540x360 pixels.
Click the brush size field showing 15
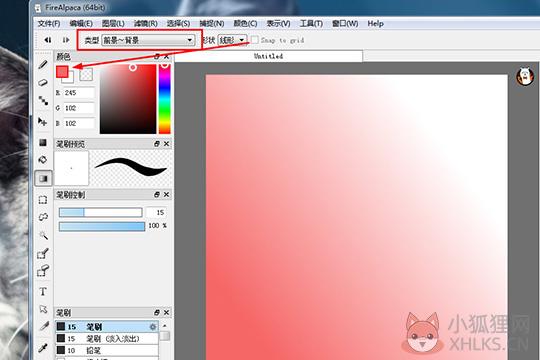[x=157, y=213]
